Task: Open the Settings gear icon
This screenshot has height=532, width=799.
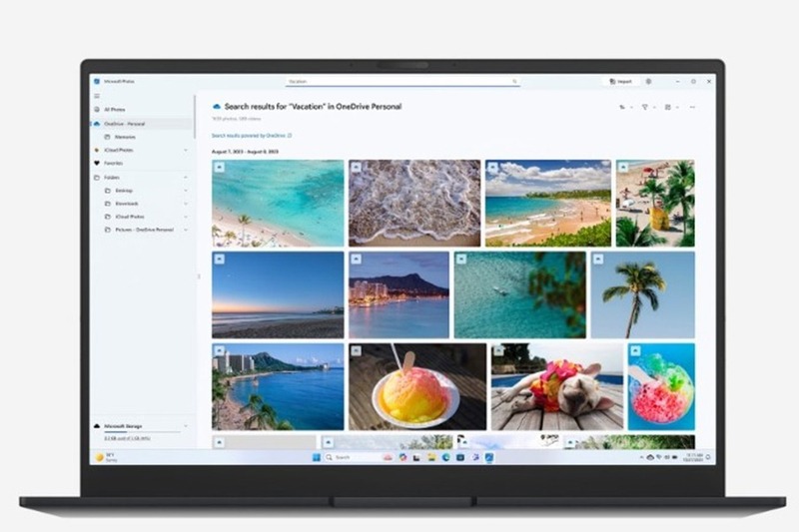Action: click(648, 81)
